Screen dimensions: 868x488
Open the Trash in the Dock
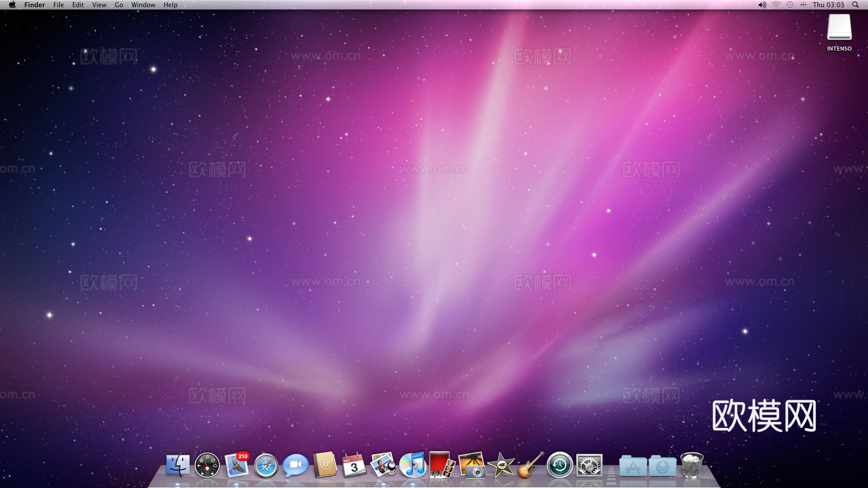692,465
